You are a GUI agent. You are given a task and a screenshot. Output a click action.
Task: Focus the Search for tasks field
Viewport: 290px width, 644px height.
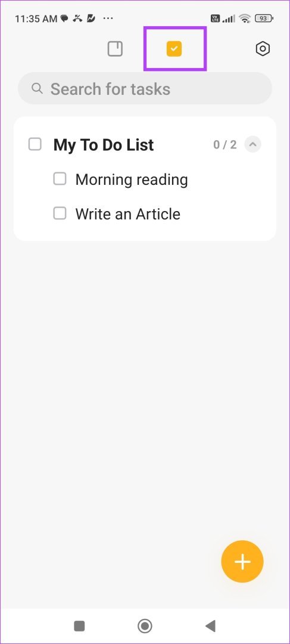tap(145, 89)
